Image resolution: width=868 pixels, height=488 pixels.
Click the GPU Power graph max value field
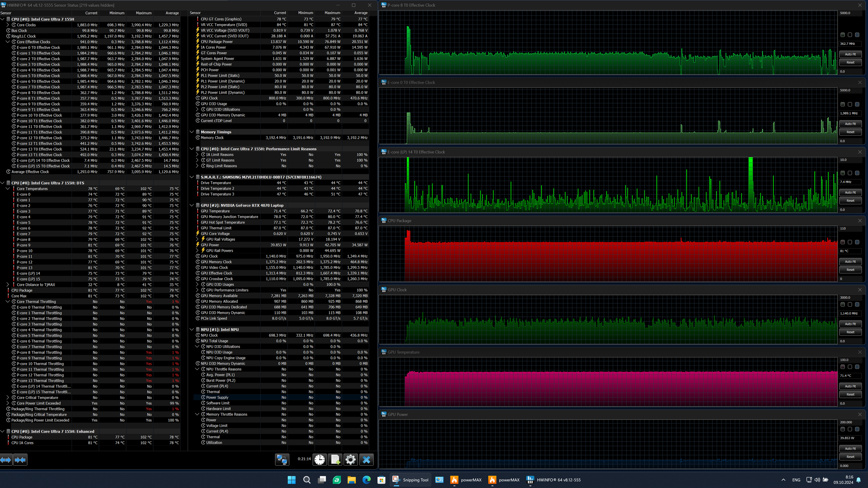(850, 422)
